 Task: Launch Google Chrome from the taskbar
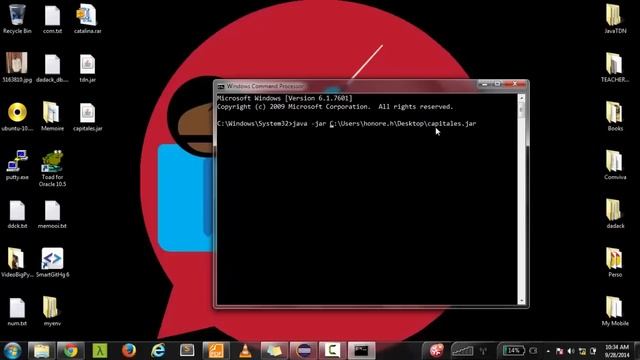coord(70,351)
